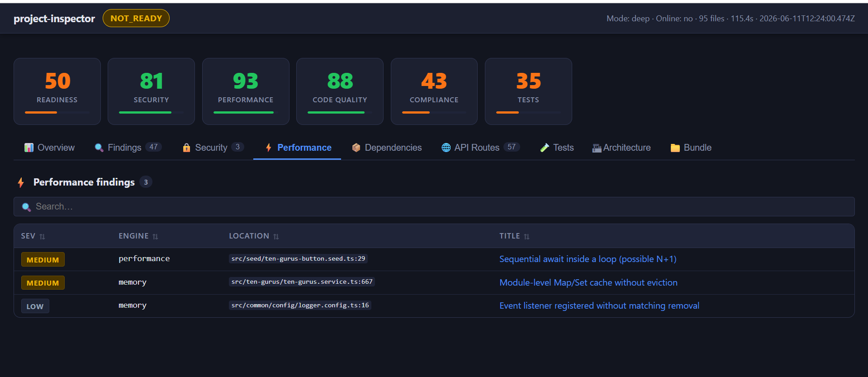Image resolution: width=868 pixels, height=377 pixels.
Task: Switch to the Findings tab
Action: (128, 148)
